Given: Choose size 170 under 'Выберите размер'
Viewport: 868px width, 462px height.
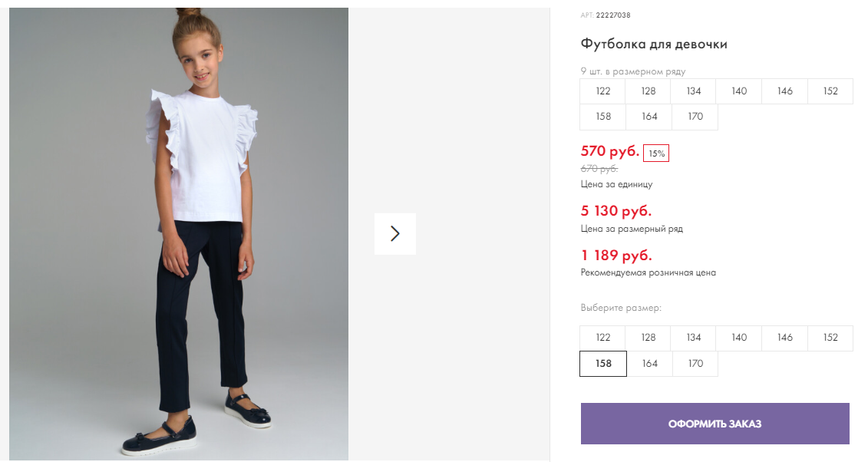Looking at the screenshot, I should 695,364.
